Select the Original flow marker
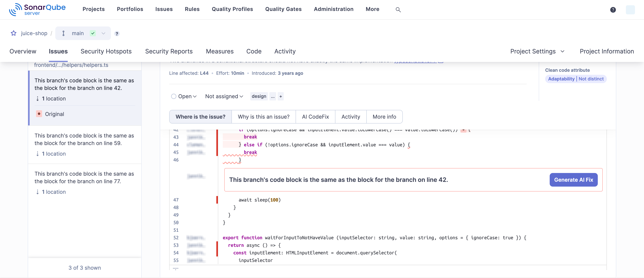644x278 pixels. (x=39, y=114)
